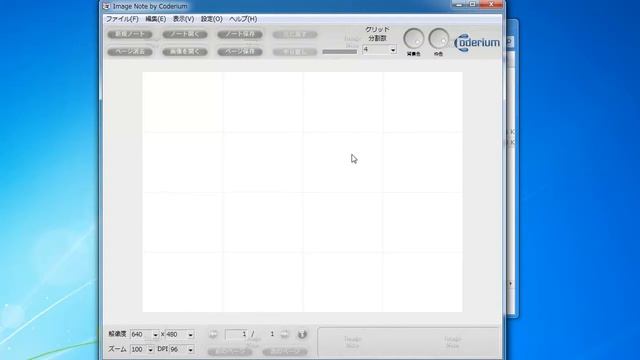The width and height of the screenshot is (640, 360).
Task: Minimize the Image Note window
Action: [x=459, y=4]
